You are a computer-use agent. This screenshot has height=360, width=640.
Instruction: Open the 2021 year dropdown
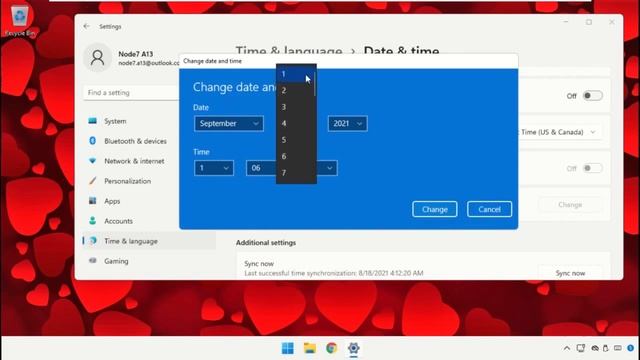pos(347,123)
